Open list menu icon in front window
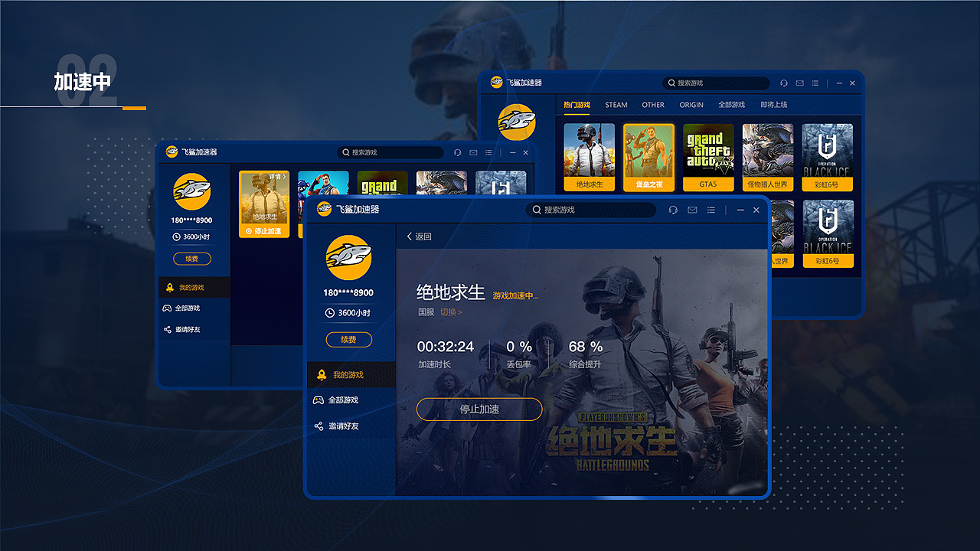This screenshot has height=551, width=980. pyautogui.click(x=711, y=210)
